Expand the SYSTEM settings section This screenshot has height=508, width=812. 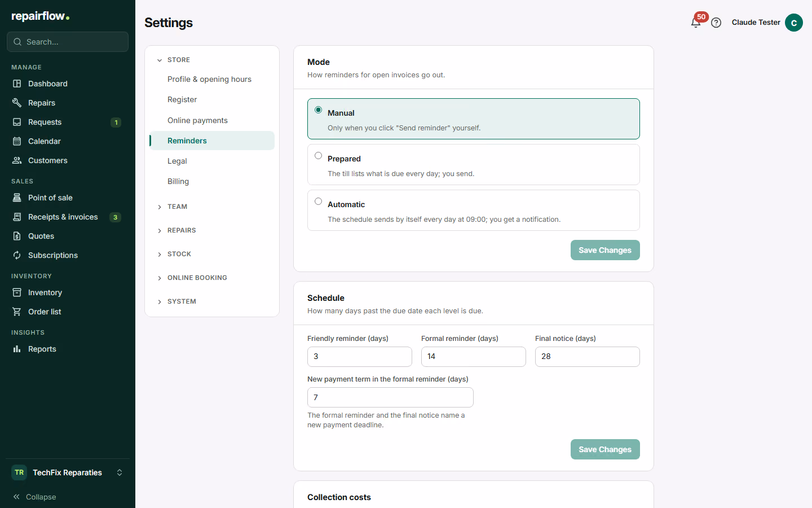(x=212, y=301)
